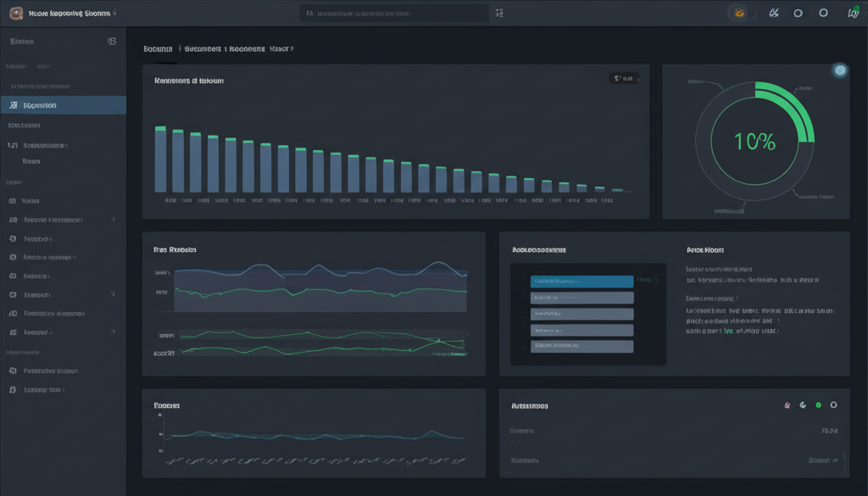Click the app logo in the title bar
The image size is (868, 496).
[16, 14]
